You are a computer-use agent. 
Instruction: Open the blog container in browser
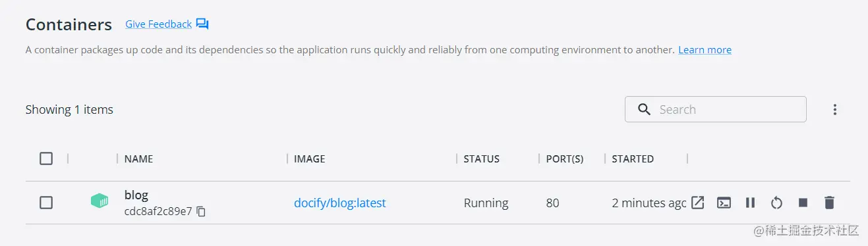(697, 203)
